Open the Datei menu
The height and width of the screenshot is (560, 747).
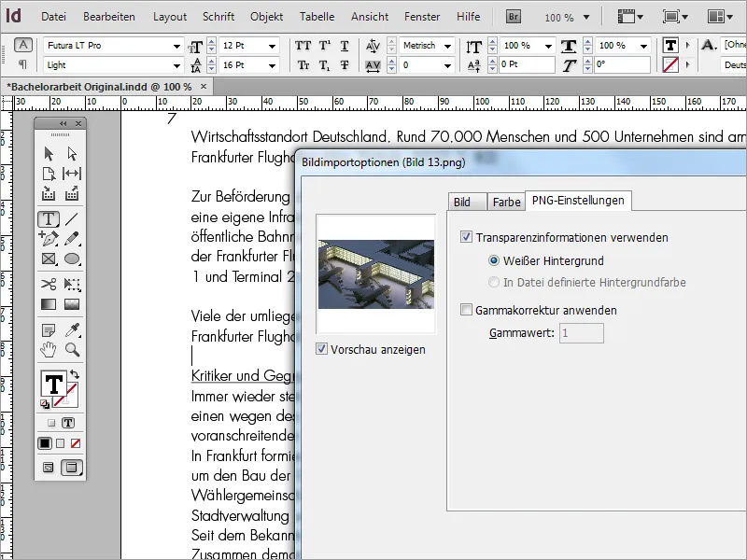53,17
